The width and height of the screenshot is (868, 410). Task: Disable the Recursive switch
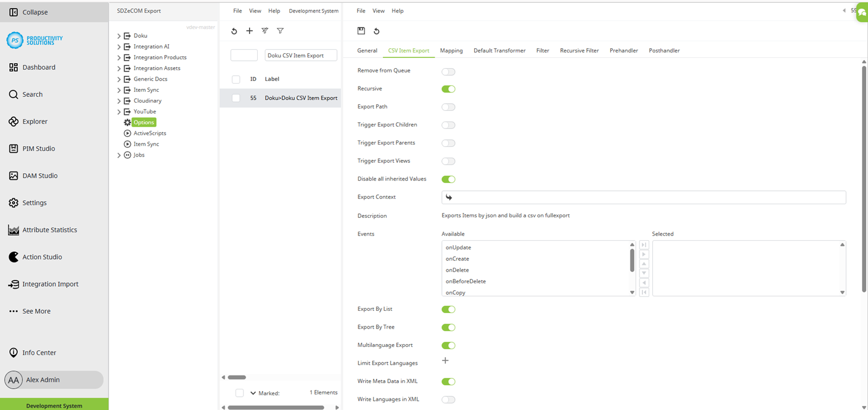coord(448,89)
